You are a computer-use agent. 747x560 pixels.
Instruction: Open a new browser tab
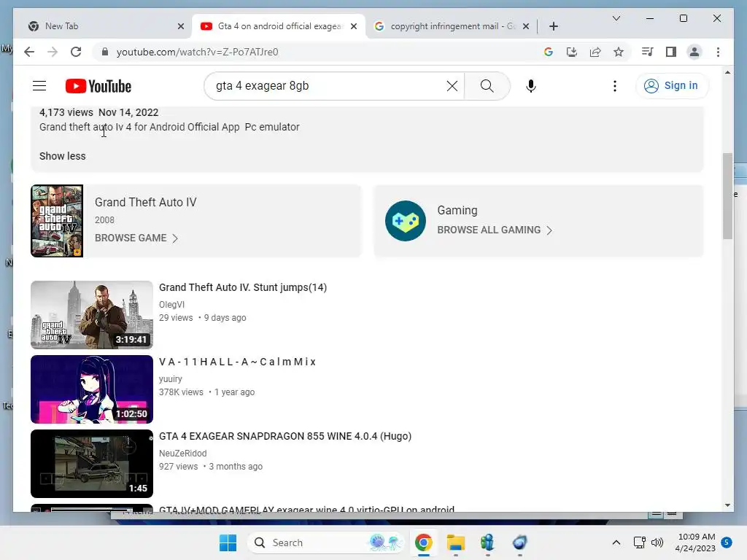tap(553, 26)
